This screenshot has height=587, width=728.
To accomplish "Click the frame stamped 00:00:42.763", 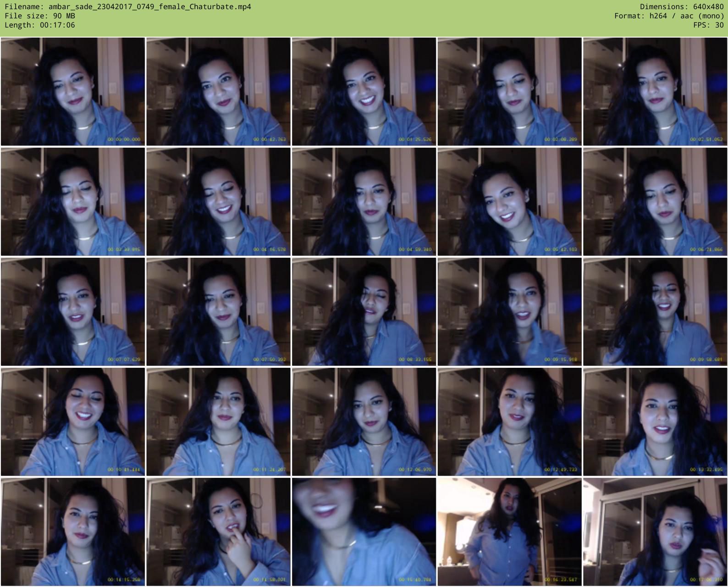I will pyautogui.click(x=218, y=92).
